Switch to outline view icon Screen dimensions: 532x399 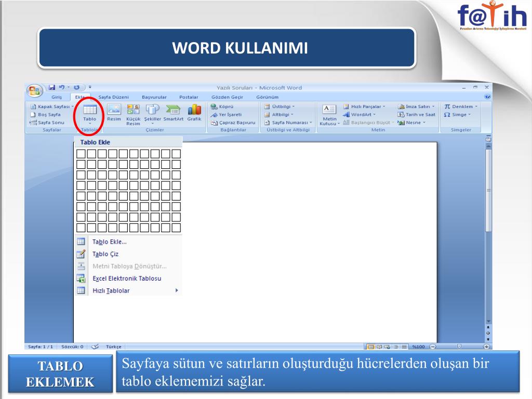(396, 347)
